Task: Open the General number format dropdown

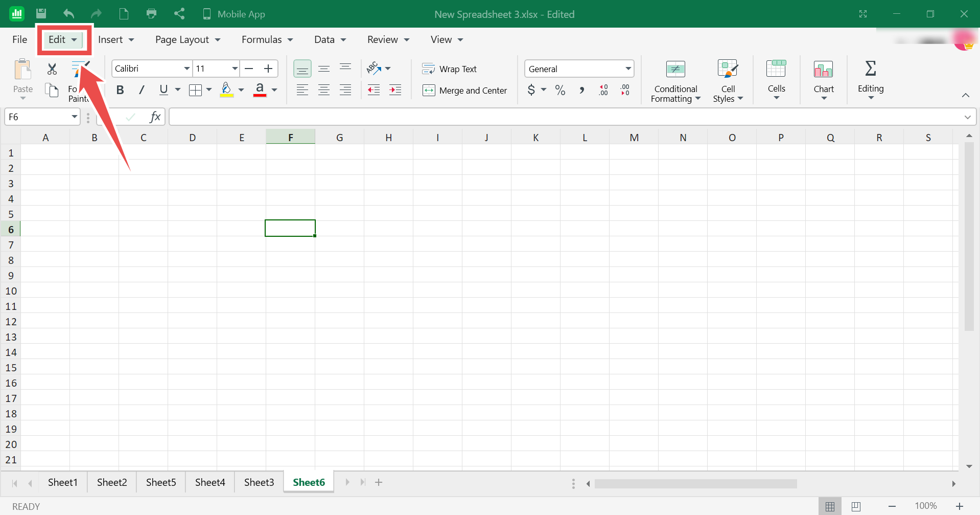Action: [x=579, y=69]
